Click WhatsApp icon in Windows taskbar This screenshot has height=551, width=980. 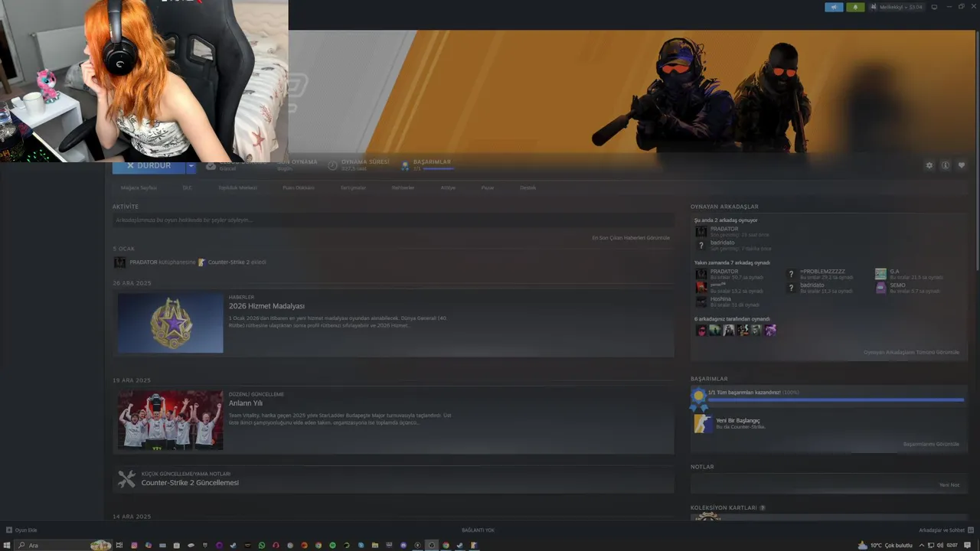click(262, 546)
